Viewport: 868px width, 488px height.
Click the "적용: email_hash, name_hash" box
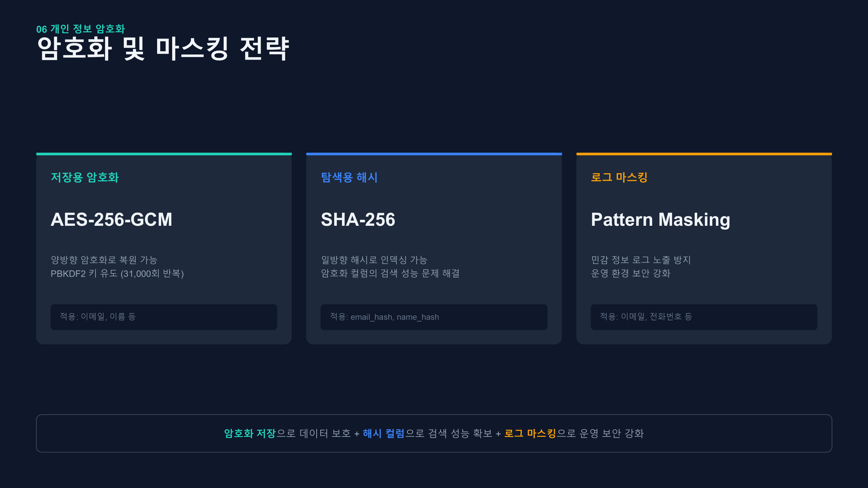click(434, 317)
